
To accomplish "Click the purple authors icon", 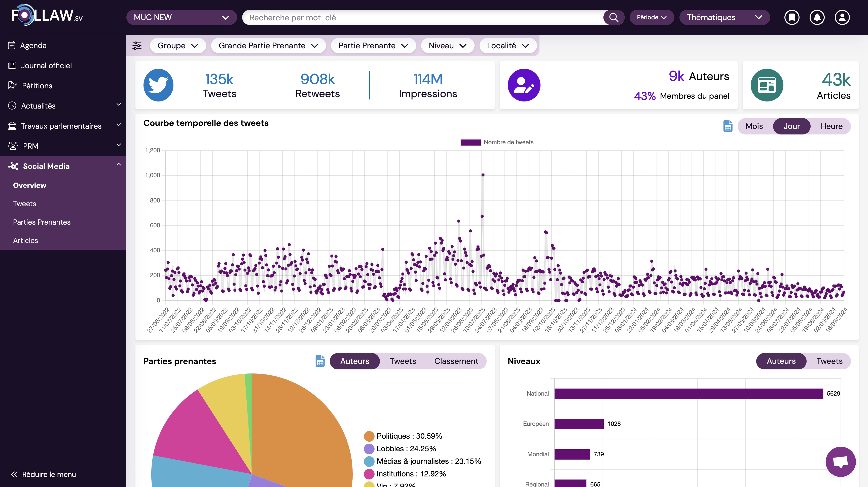I will coord(524,85).
